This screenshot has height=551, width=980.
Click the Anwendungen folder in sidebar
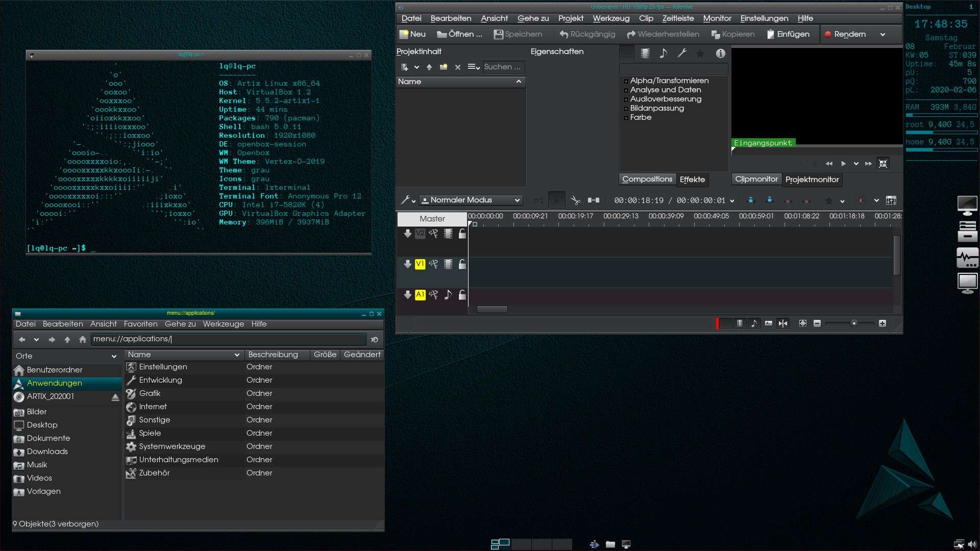point(55,383)
